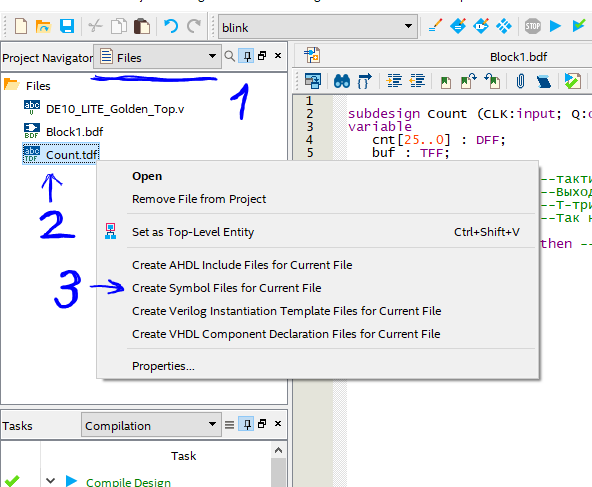Choose Create AHDL Include Files for Current File
Viewport: 592px width, 487px height.
click(x=242, y=265)
